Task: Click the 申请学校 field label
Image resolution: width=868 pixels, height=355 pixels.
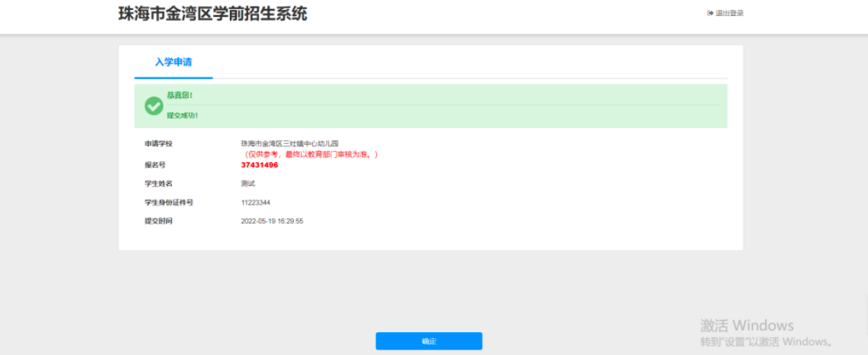Action: [158, 143]
